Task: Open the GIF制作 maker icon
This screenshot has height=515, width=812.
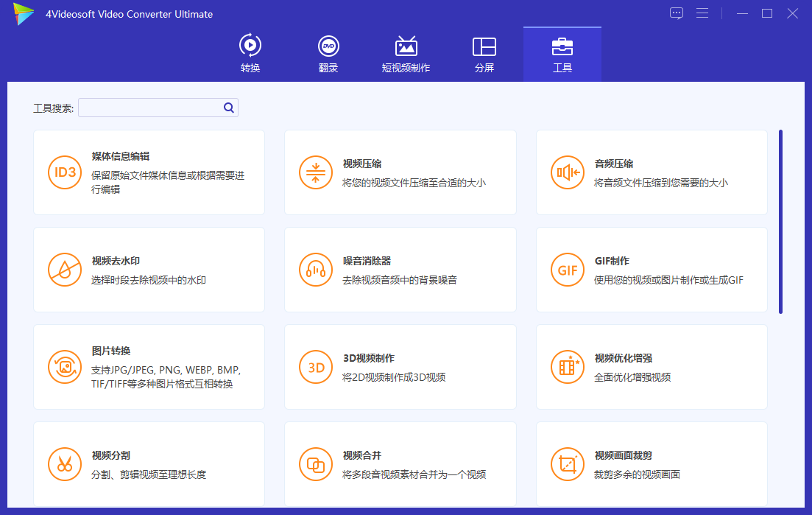Action: click(x=568, y=270)
